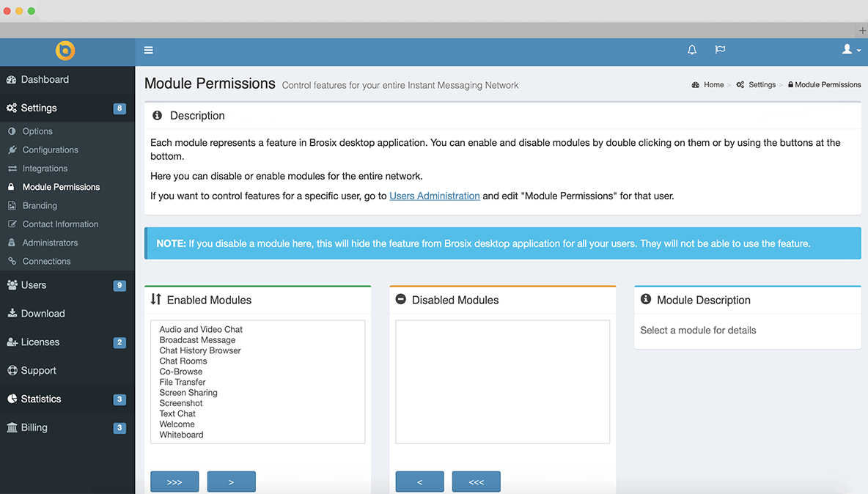Viewport: 868px width, 494px height.
Task: Click the Statistics pie chart icon
Action: (x=12, y=399)
